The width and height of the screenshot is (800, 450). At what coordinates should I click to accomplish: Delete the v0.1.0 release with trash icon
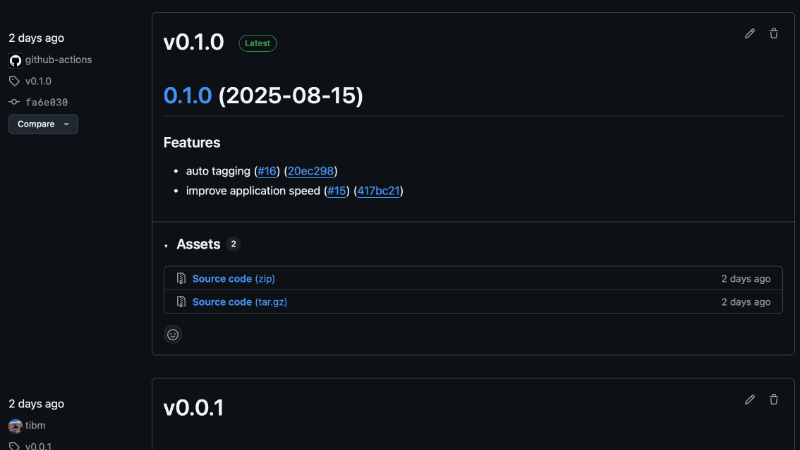tap(773, 34)
